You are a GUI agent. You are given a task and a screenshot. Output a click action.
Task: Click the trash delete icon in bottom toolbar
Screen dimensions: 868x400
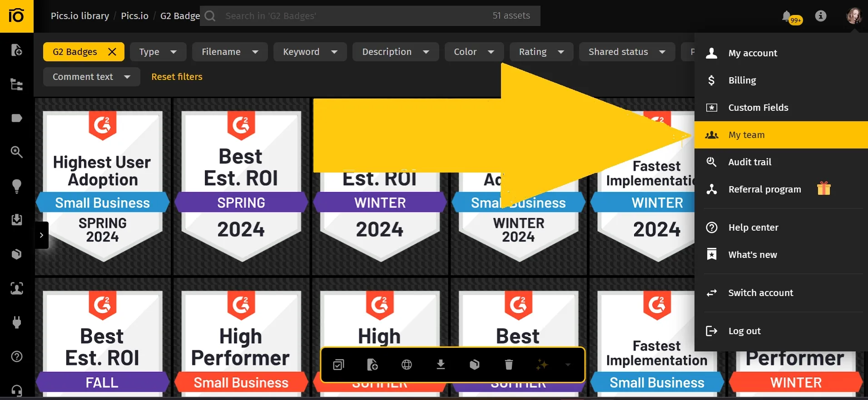click(x=509, y=365)
